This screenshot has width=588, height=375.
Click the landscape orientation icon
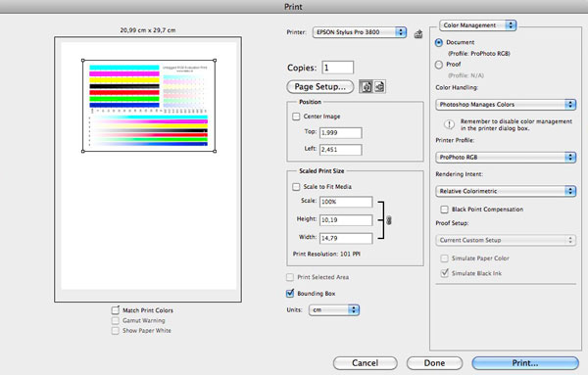(379, 86)
